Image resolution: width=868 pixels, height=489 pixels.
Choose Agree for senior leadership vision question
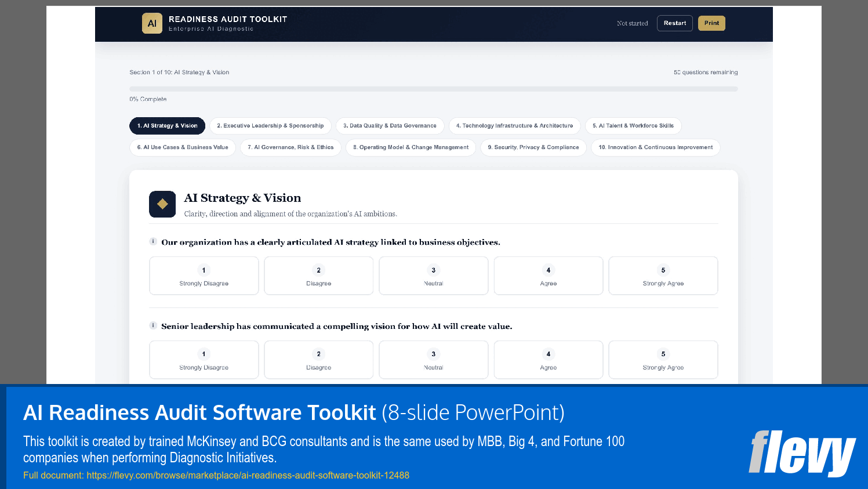tap(549, 360)
